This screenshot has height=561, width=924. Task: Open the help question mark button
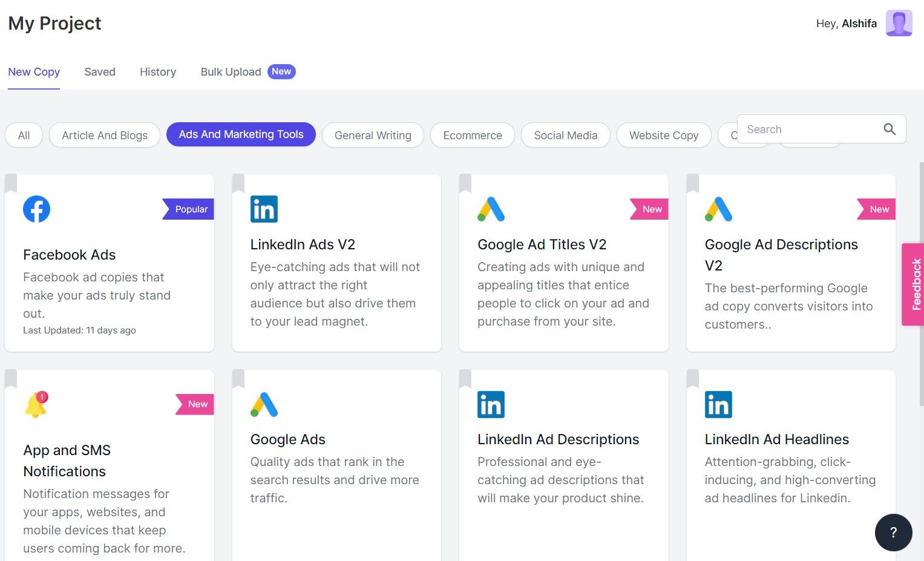tap(893, 533)
